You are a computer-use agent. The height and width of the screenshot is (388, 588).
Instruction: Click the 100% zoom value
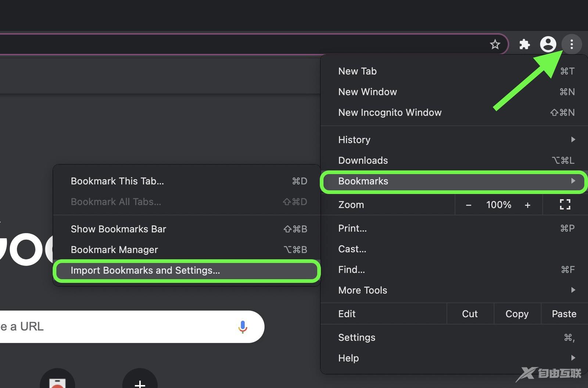click(x=498, y=205)
